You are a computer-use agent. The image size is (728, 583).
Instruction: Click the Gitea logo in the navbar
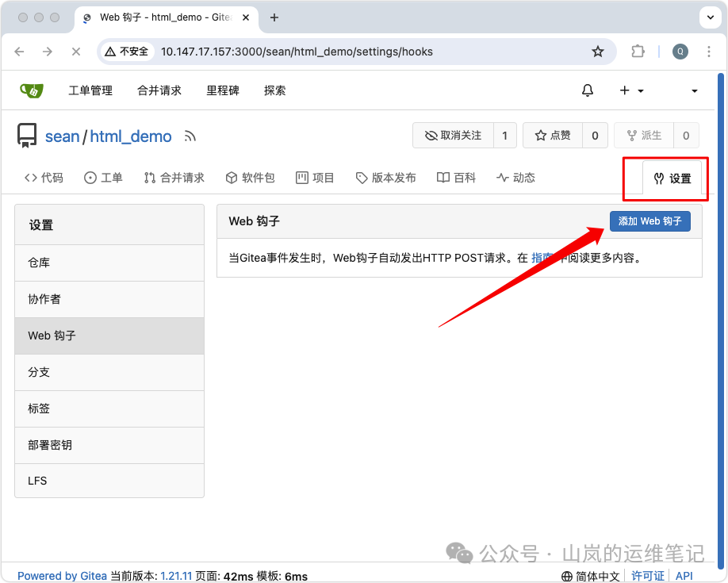click(x=30, y=90)
